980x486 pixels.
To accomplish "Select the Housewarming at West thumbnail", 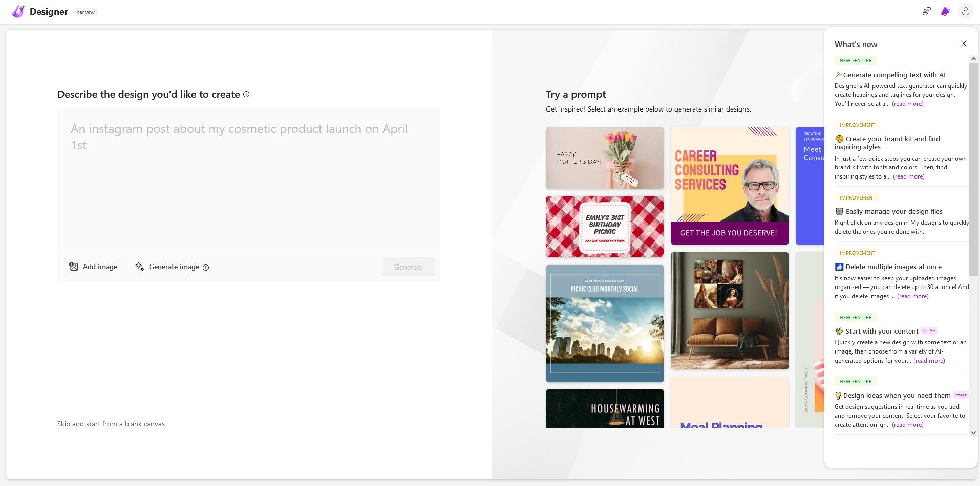I will tap(605, 409).
